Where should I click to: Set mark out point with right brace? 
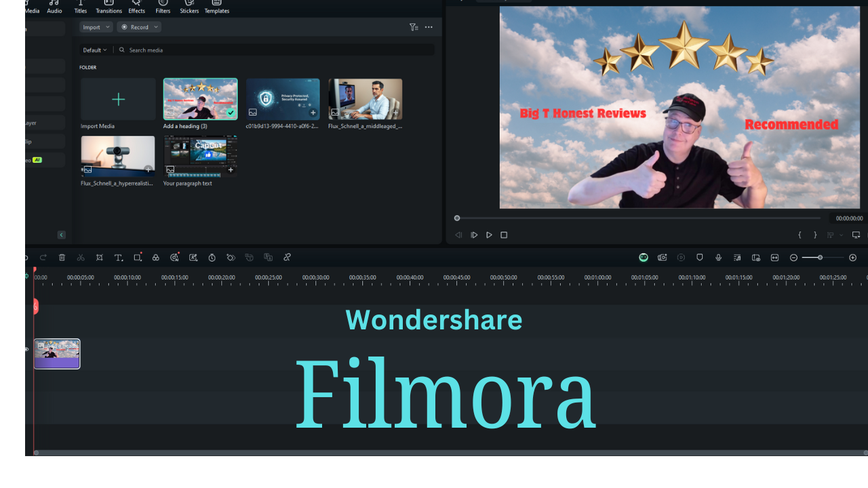tap(815, 235)
